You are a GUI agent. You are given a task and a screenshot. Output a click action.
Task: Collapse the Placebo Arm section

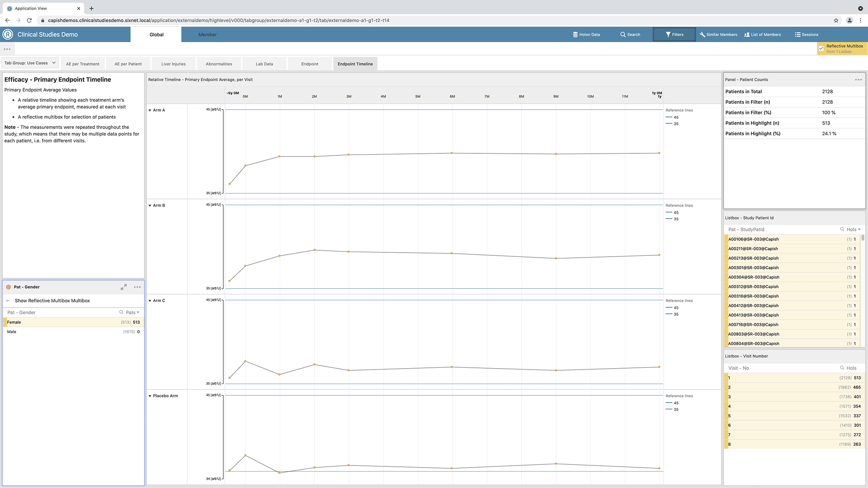[150, 396]
